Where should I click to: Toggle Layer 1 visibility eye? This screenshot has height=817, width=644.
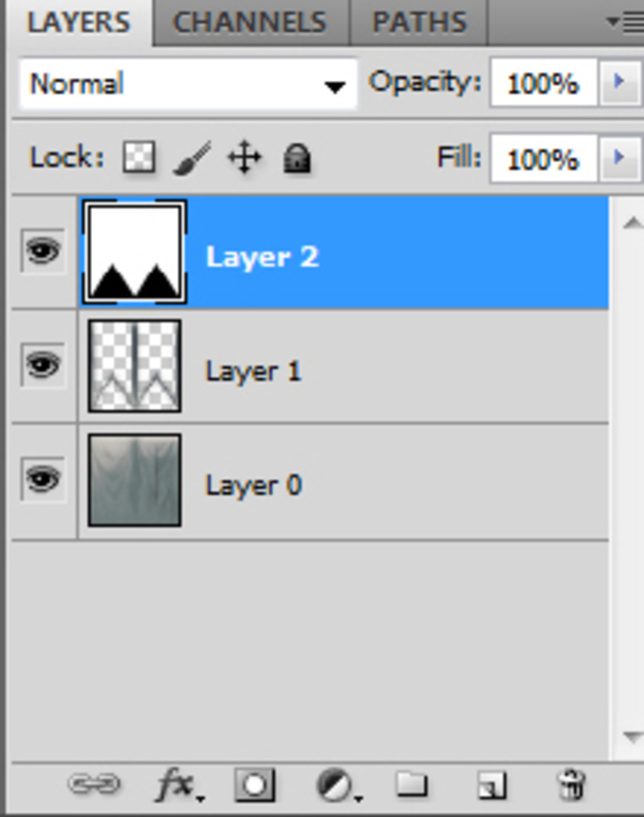tap(43, 366)
